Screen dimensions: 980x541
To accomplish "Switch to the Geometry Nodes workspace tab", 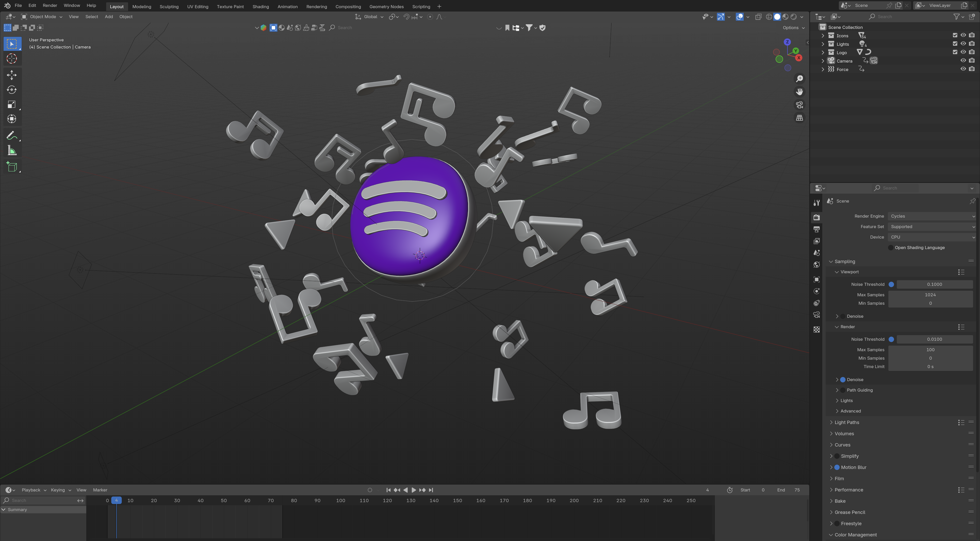I will coord(386,6).
